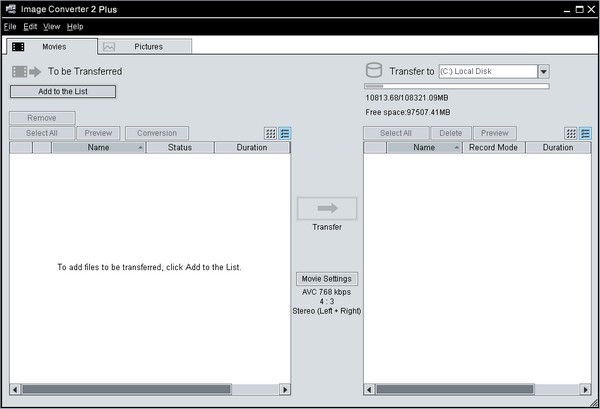Click the AVC 768 kbps text

point(326,292)
